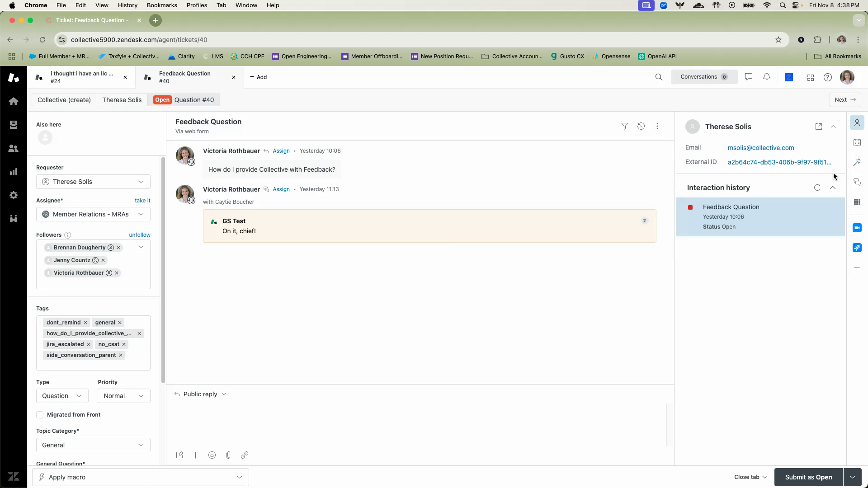Screen dimensions: 868x488
Task: Click the attach file paperclip icon
Action: (228, 455)
